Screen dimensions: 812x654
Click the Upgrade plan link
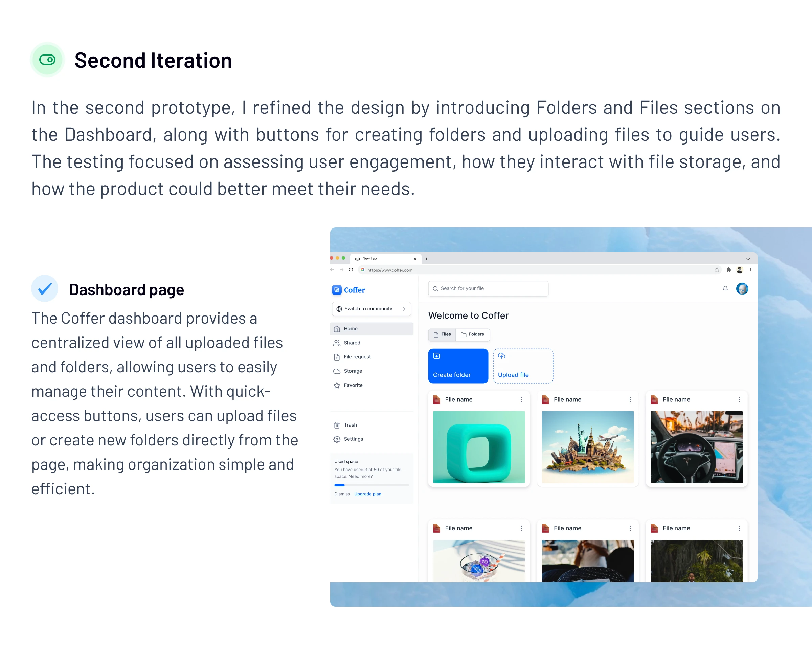(367, 494)
